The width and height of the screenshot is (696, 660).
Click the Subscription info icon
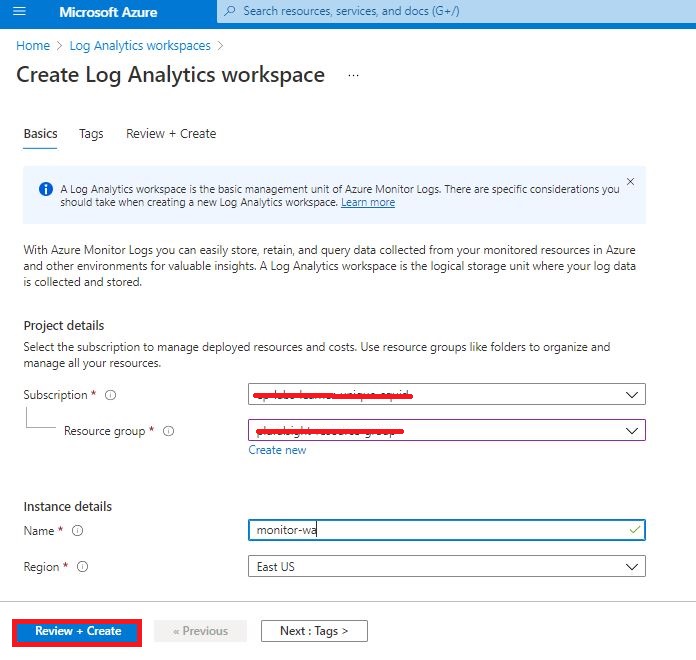(110, 395)
